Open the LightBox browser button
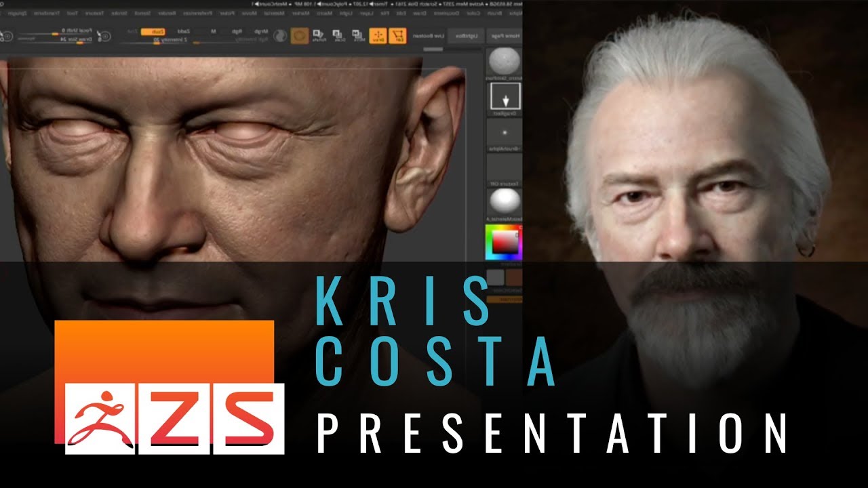The height and width of the screenshot is (488, 868). tap(466, 36)
